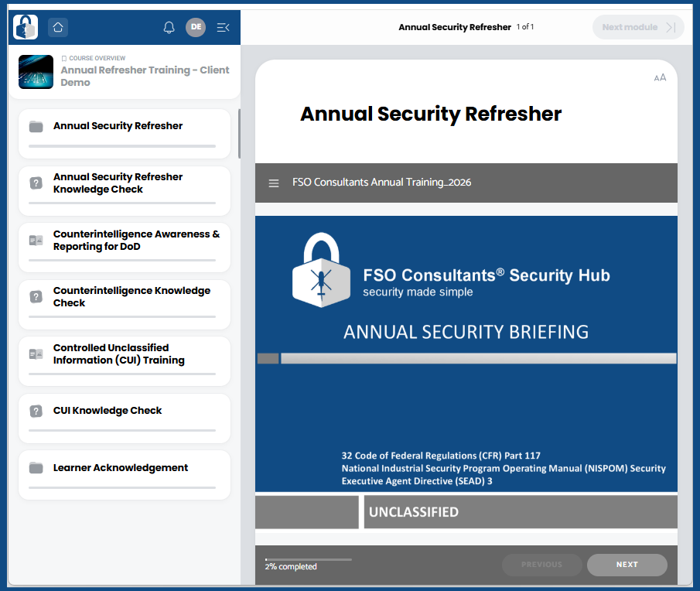The width and height of the screenshot is (700, 591).
Task: Click the 'Executive Agent Directive (SEAD) 3' line
Action: (x=417, y=481)
